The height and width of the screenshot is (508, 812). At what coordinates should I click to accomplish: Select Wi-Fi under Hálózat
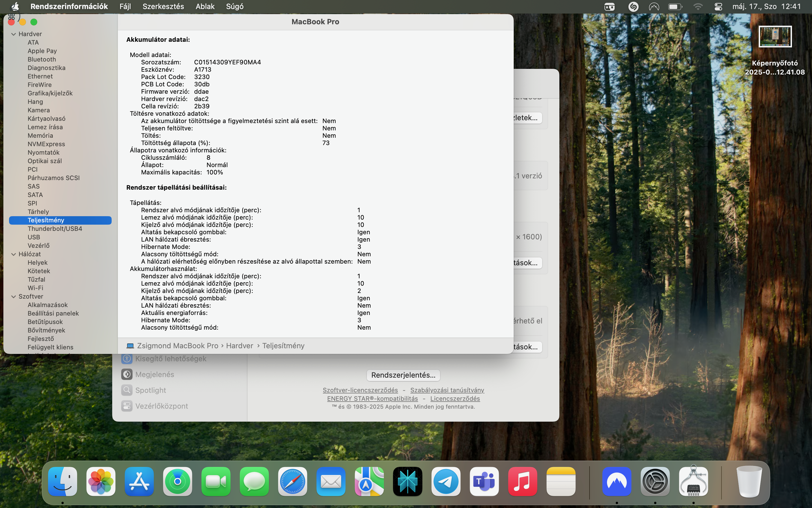(x=35, y=288)
